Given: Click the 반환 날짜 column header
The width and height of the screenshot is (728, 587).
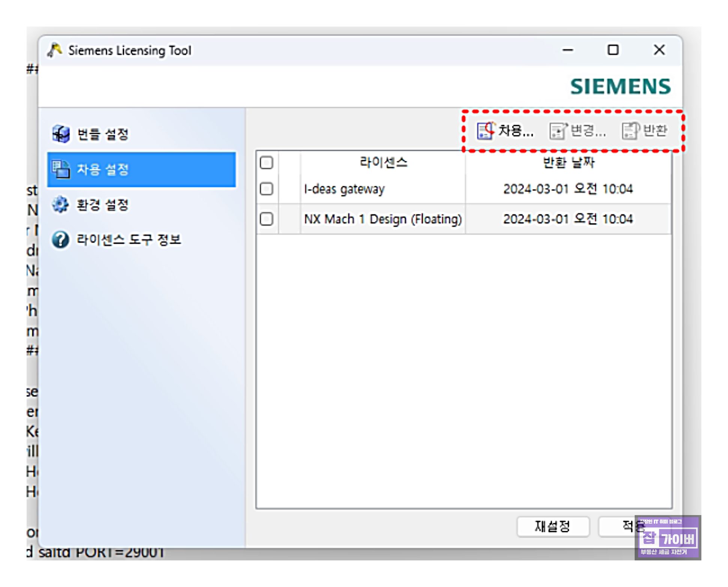Looking at the screenshot, I should click(x=568, y=163).
